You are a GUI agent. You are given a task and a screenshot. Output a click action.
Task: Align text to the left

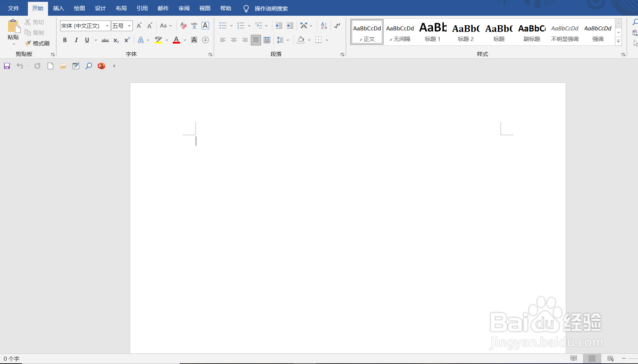[x=223, y=40]
